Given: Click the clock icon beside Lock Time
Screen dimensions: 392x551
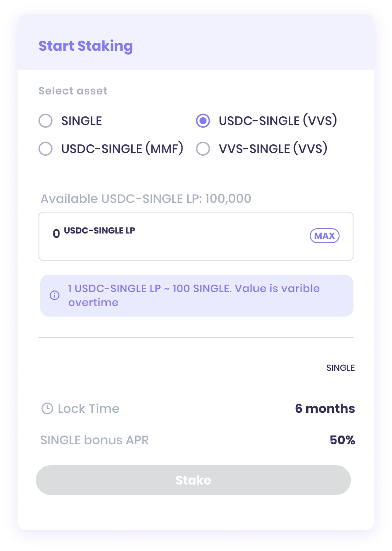Looking at the screenshot, I should click(x=46, y=409).
